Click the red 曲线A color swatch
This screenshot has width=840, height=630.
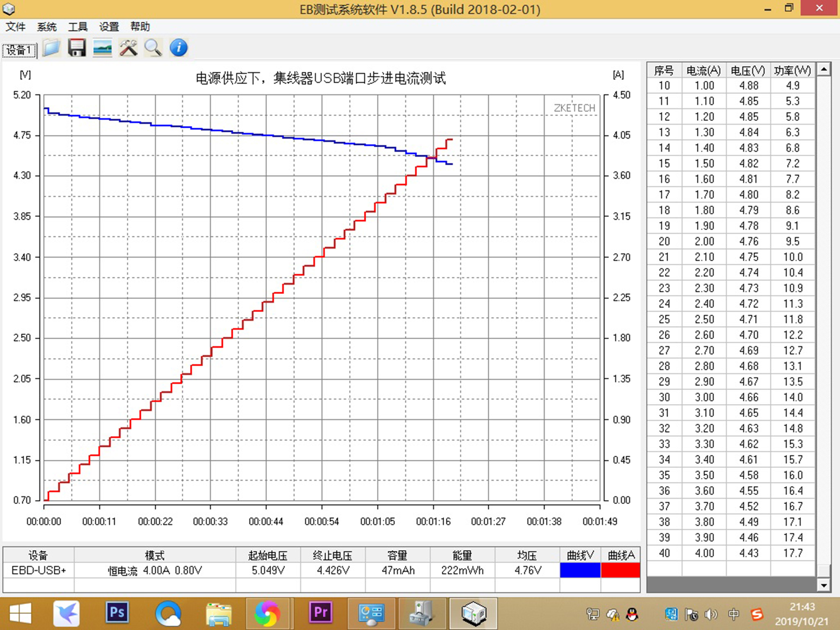(x=620, y=570)
